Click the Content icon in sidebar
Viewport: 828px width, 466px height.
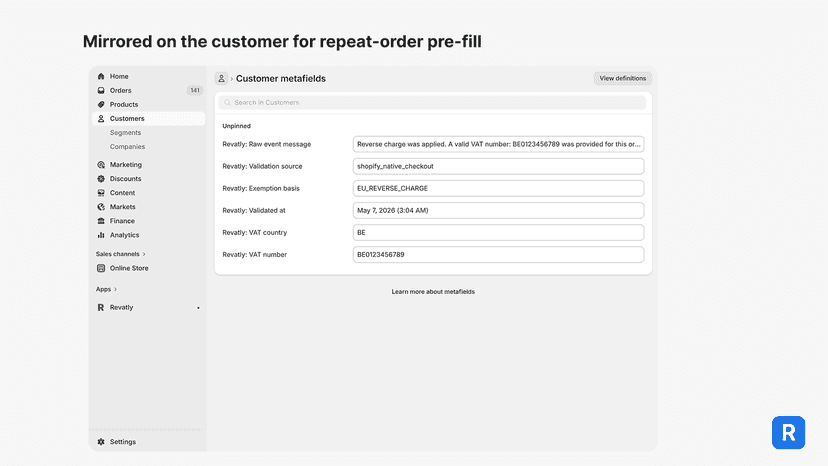pyautogui.click(x=101, y=193)
